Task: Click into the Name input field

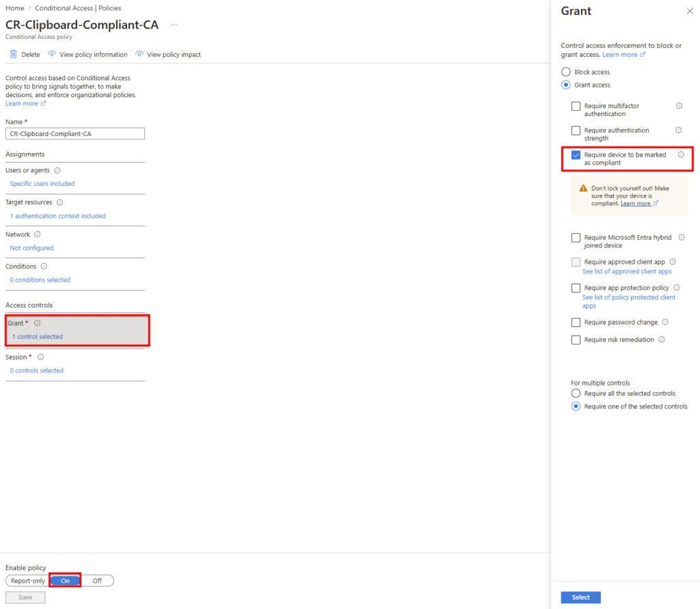Action: [x=75, y=133]
